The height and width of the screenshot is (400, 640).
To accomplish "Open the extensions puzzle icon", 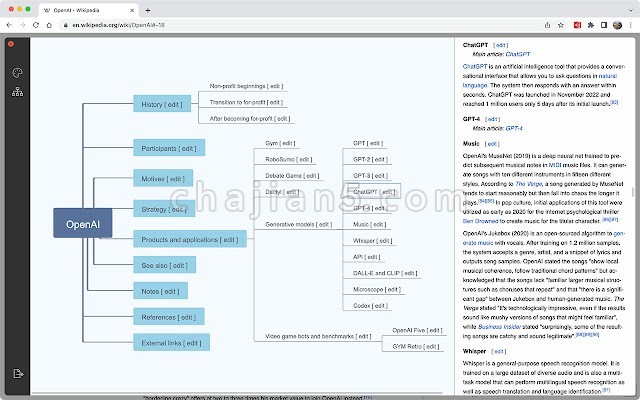I will click(x=591, y=25).
